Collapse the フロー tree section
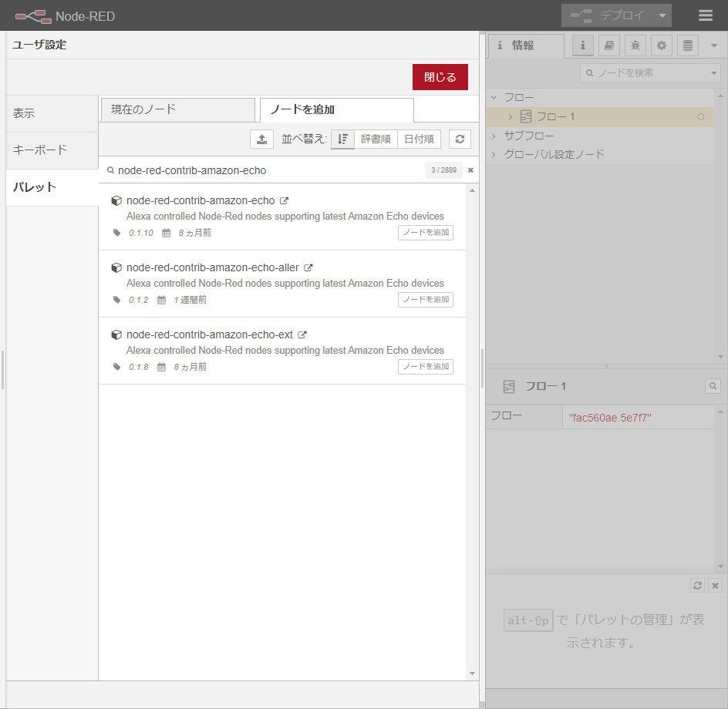 494,97
